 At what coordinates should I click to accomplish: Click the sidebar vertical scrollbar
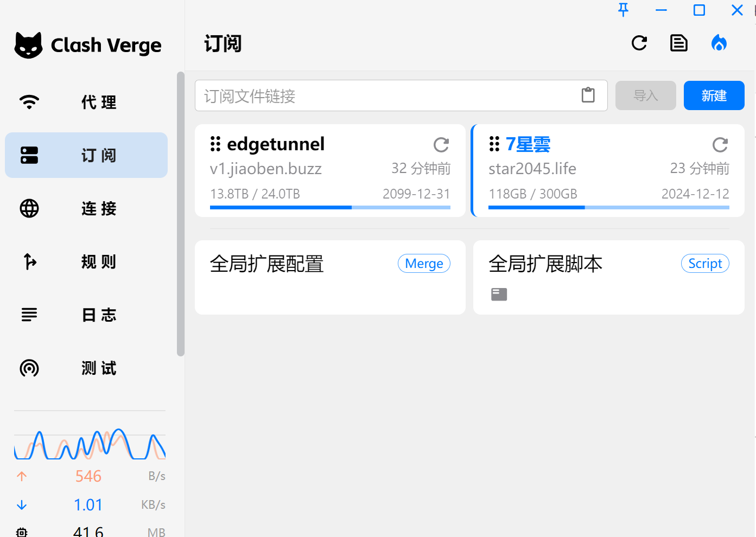point(181,214)
